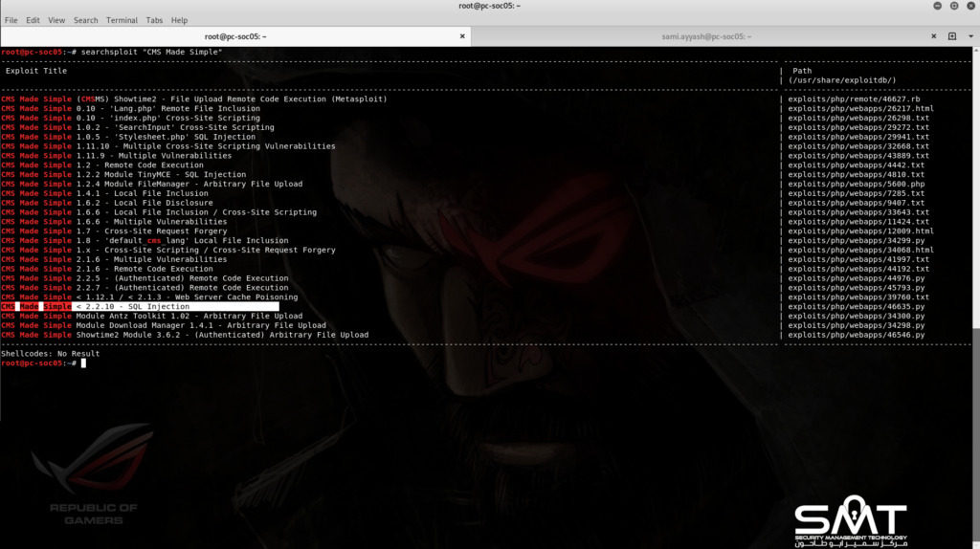Screen dimensions: 980x549
Task: Click path exploits/php/webapps/5600.php
Action: [x=856, y=184]
